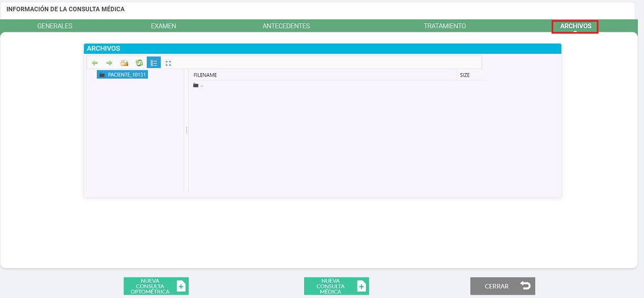This screenshot has height=298, width=644.
Task: Click the CERRAR button
Action: [x=503, y=286]
